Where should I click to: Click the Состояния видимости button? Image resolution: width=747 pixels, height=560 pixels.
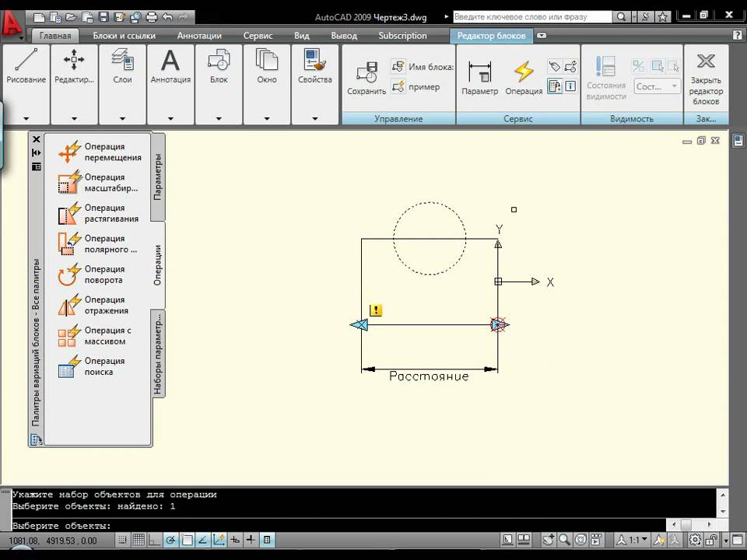606,78
